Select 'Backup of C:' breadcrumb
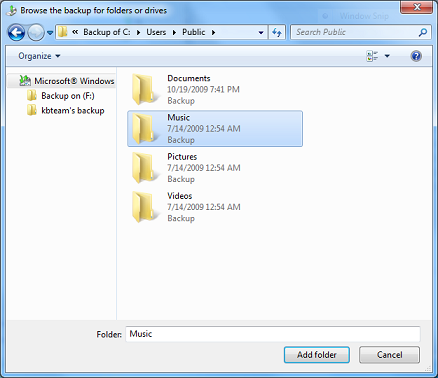This screenshot has width=438, height=378. (107, 32)
